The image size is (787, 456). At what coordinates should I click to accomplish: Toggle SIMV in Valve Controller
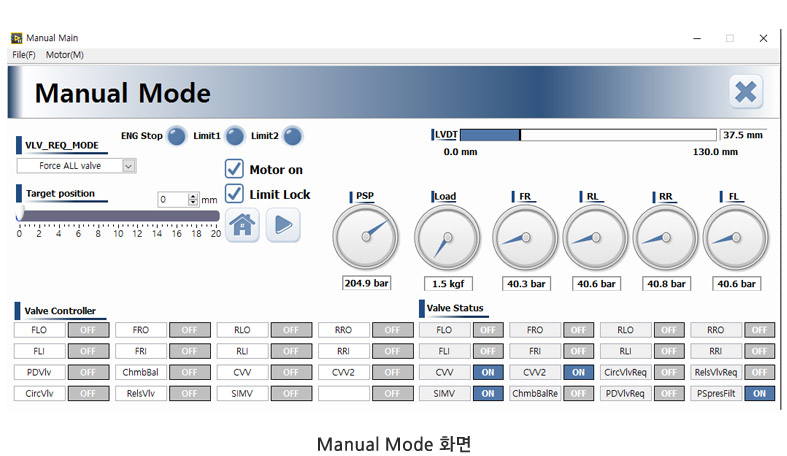291,393
